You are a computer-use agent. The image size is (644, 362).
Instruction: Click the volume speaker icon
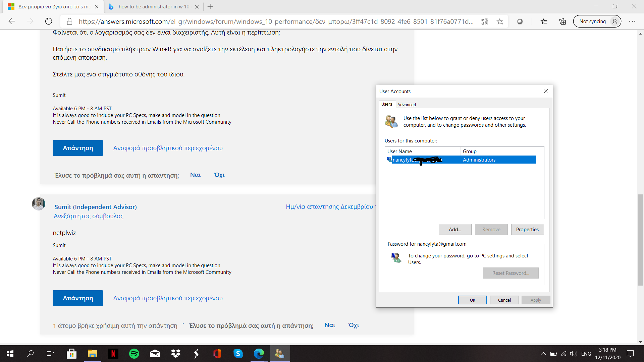click(x=573, y=354)
